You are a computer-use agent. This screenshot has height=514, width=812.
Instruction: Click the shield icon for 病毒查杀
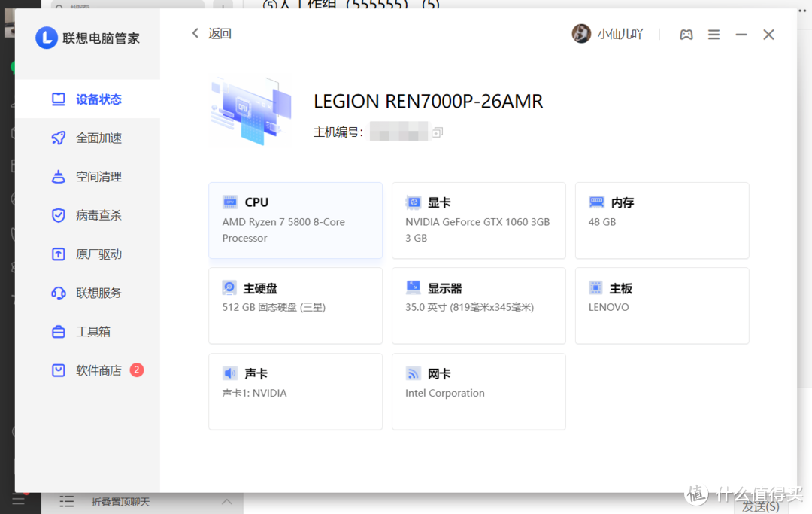point(59,215)
